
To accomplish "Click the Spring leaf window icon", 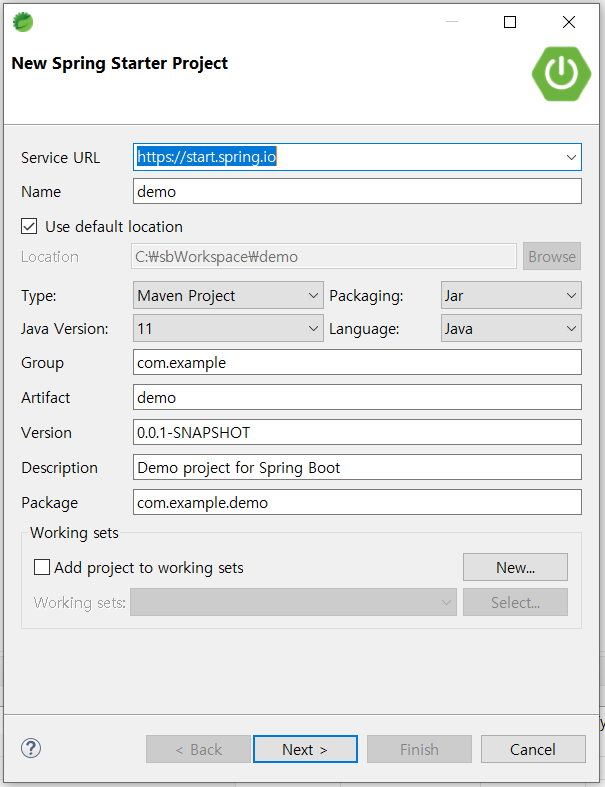I will [23, 22].
